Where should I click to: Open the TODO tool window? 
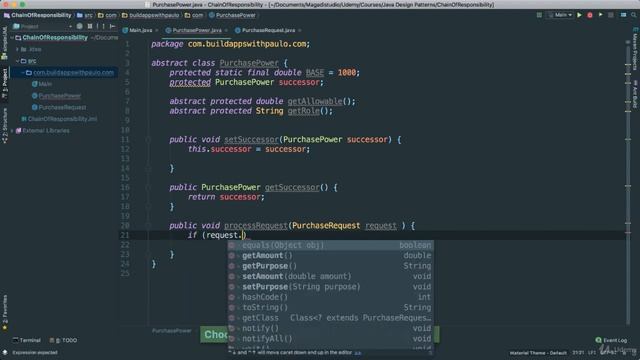(63, 340)
